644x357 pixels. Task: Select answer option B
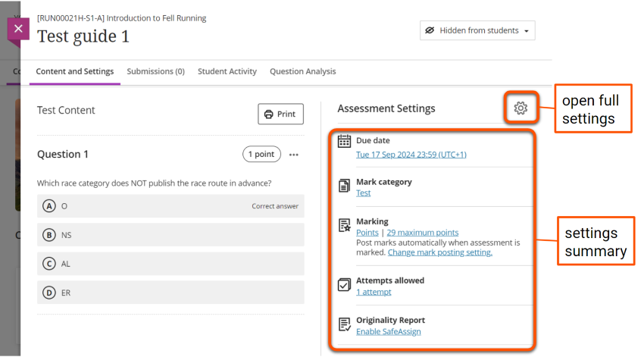click(x=49, y=235)
